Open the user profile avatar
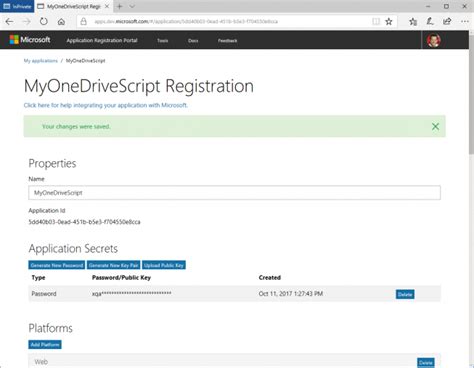Screen dimensions: 474x368 pos(434,40)
